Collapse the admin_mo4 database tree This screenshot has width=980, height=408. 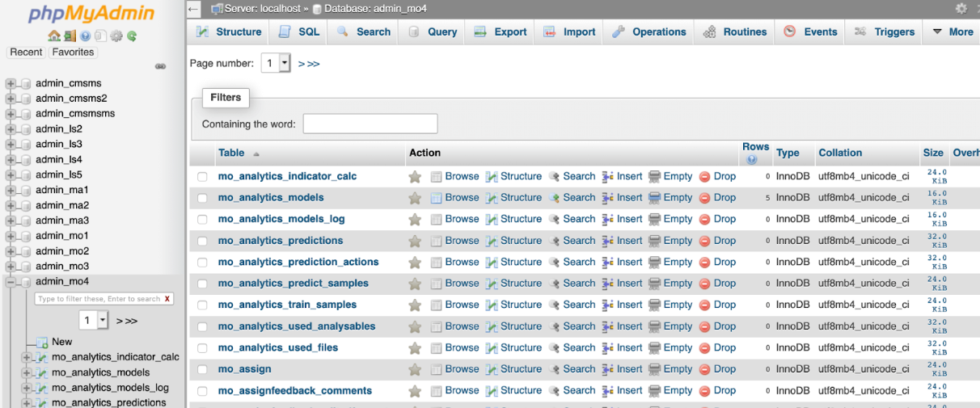tap(11, 282)
